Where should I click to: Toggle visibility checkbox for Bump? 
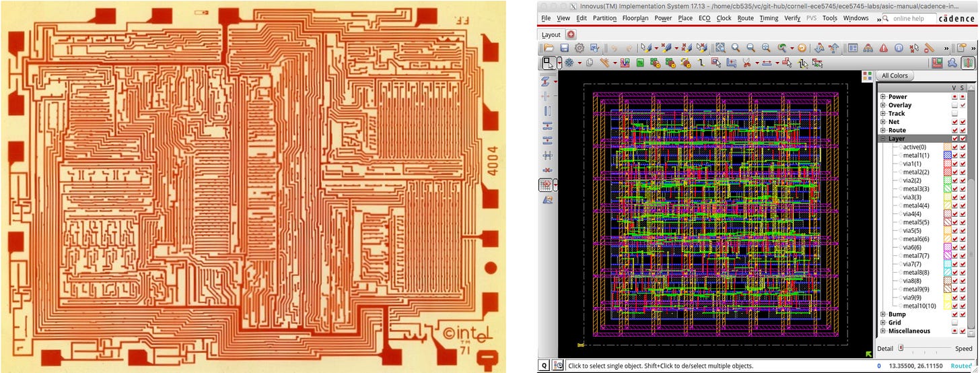click(954, 314)
